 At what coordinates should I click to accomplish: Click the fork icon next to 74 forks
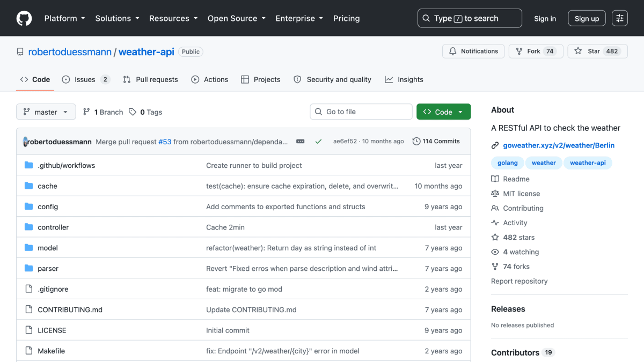click(495, 267)
